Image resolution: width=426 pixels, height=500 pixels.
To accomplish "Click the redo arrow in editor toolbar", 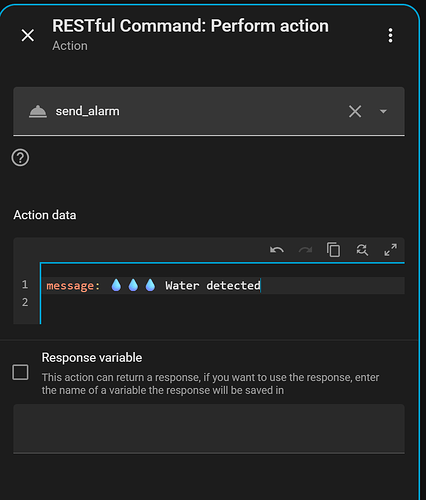I will 305,250.
